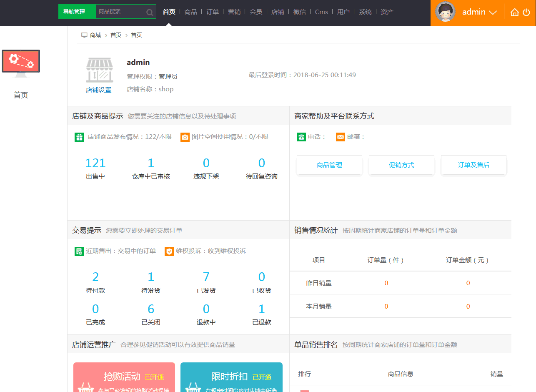Focus the 商品搜索 search field
This screenshot has height=392, width=536.
(121, 12)
